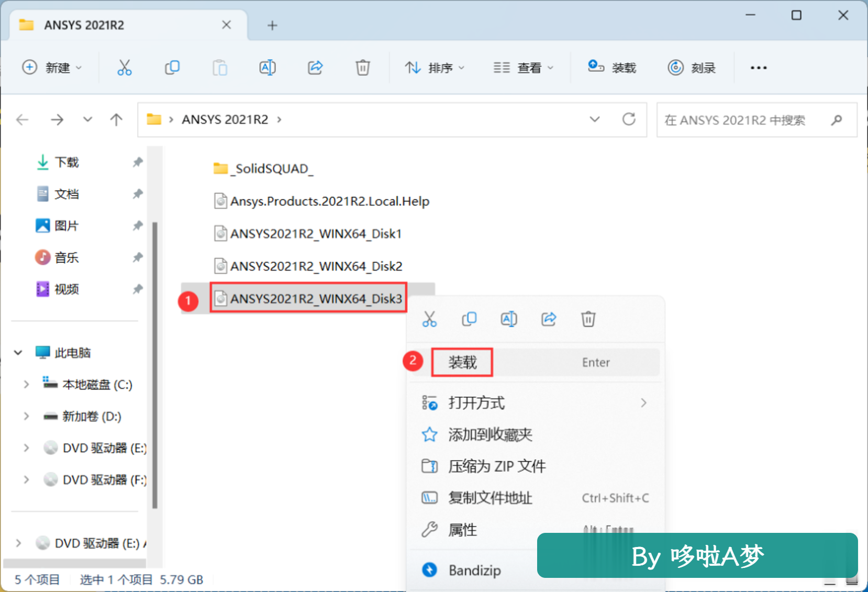Click the toolbar Rename icon

[268, 68]
